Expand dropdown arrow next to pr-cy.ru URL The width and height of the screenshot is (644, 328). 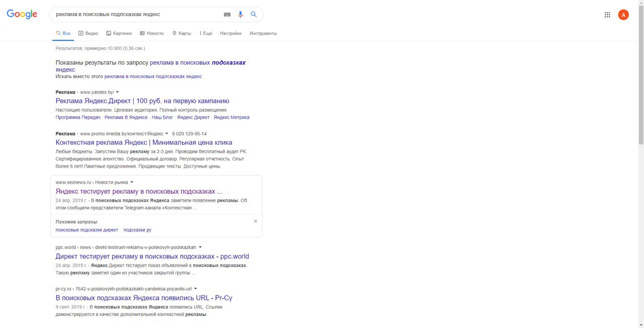tap(196, 289)
